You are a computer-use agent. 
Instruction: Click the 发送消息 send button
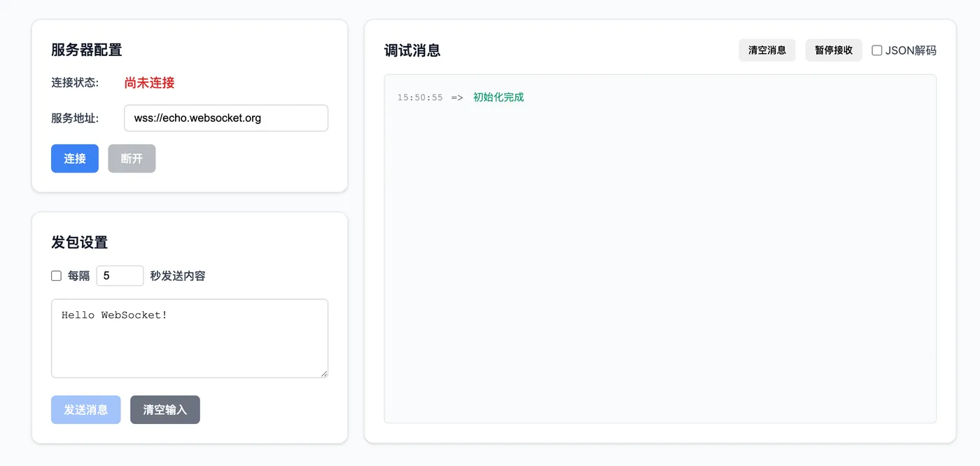coord(85,409)
